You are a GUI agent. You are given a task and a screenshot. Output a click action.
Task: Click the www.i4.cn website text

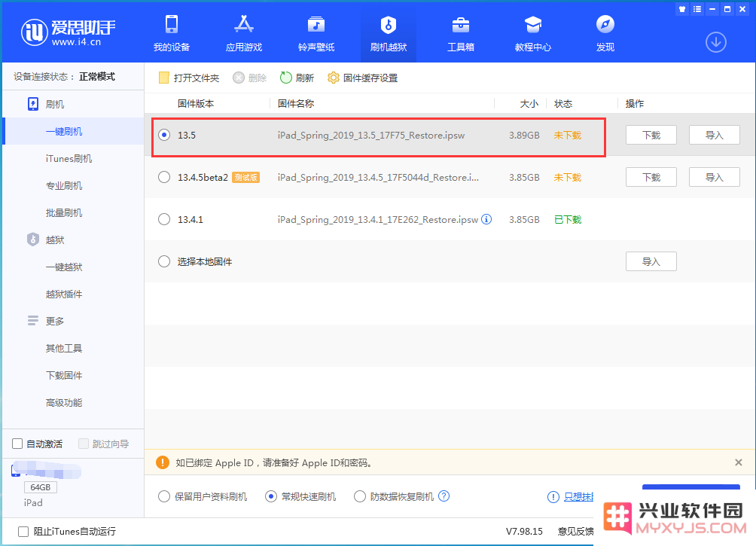click(x=76, y=42)
